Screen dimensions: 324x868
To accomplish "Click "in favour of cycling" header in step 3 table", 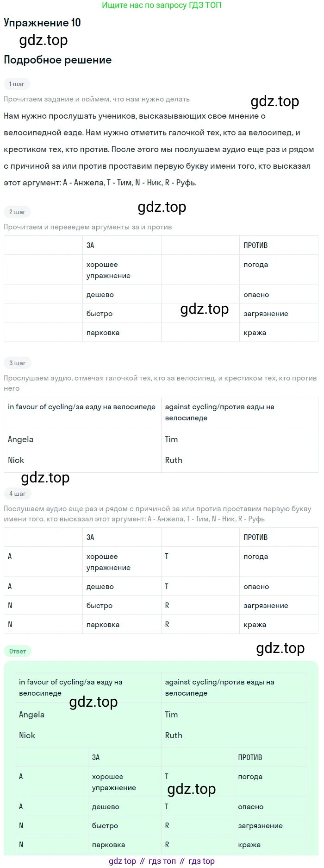I will [81, 407].
